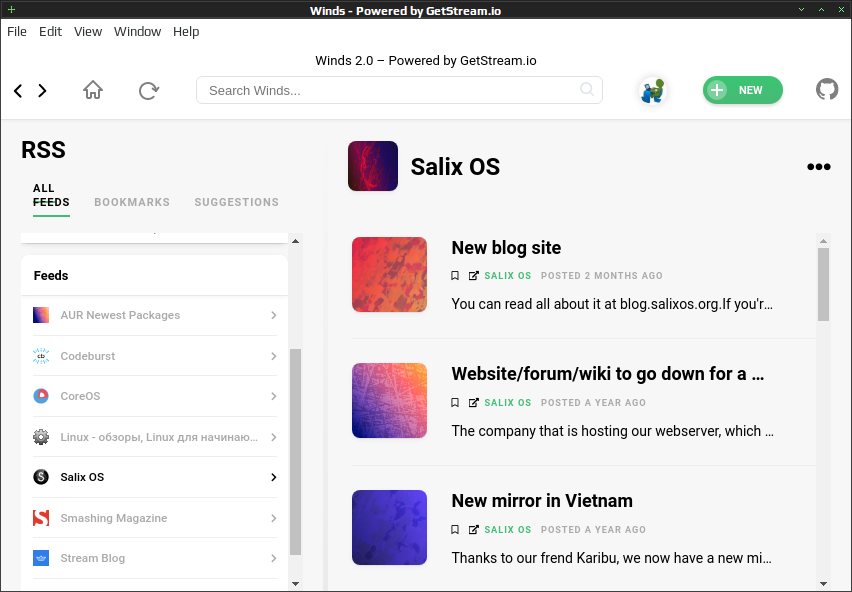The width and height of the screenshot is (852, 592).
Task: Expand the Codeburst feed chevron
Action: 273,356
